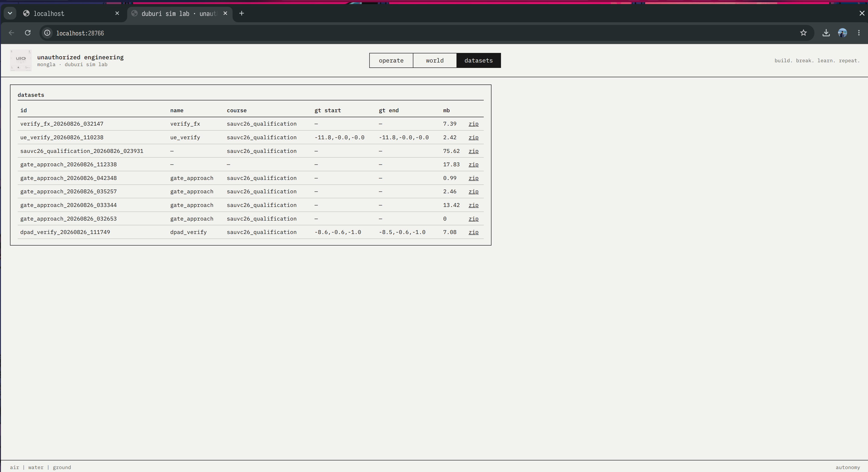The height and width of the screenshot is (472, 868).
Task: Click gt start value -8.6,-0.6,-1.0
Action: point(338,232)
